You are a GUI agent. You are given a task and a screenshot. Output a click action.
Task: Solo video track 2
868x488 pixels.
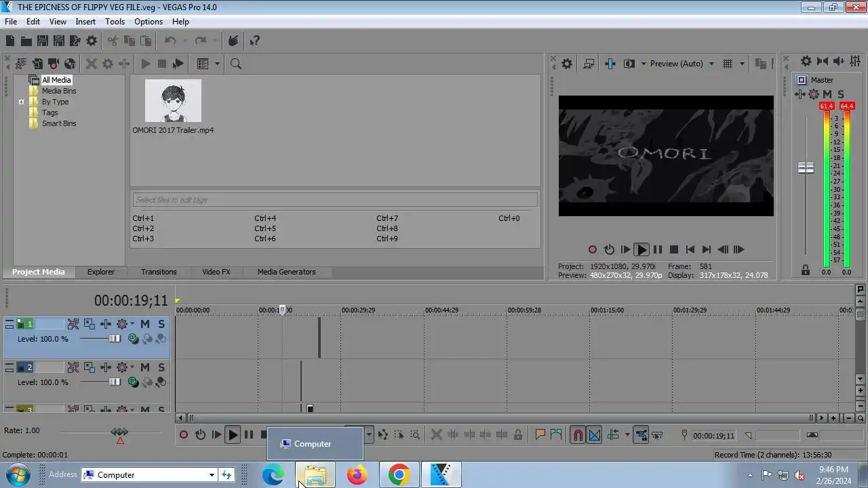(161, 367)
